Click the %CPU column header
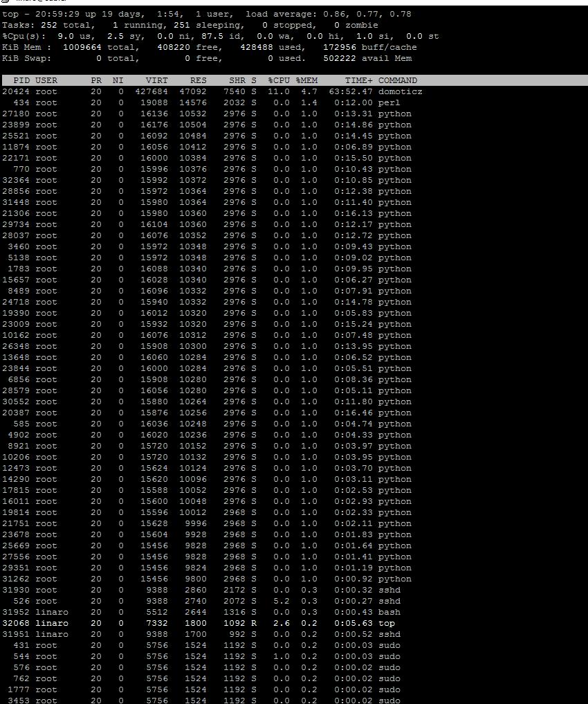 [279, 80]
